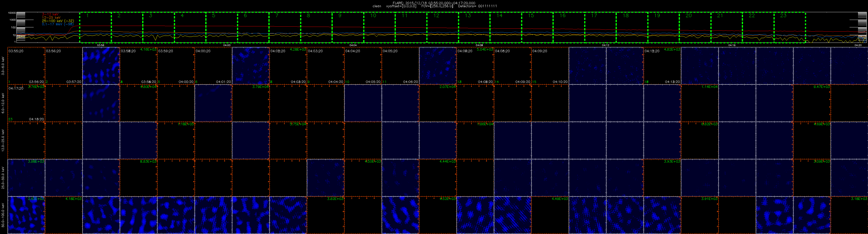The width and height of the screenshot is (868, 234).
Task: Click the 04:04 tick label on time axis
Action: 353,45
